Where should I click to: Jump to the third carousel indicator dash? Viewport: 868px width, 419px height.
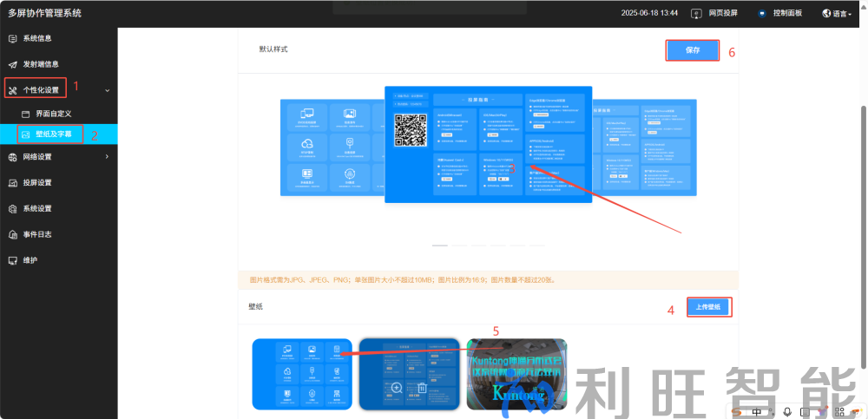pyautogui.click(x=478, y=246)
